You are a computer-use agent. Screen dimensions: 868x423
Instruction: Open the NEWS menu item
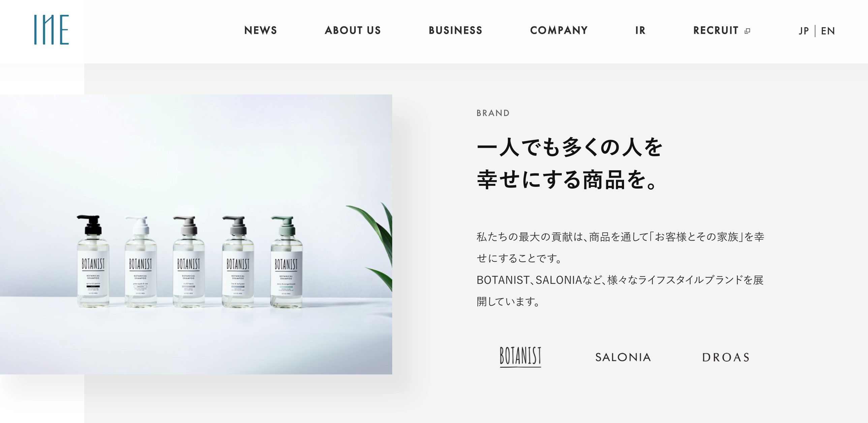(x=260, y=30)
